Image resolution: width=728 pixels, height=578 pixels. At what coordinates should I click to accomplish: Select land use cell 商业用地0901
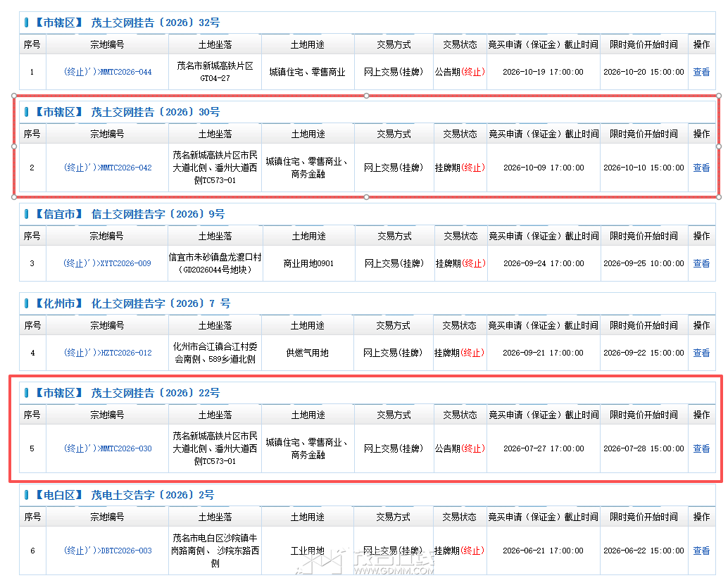point(309,263)
